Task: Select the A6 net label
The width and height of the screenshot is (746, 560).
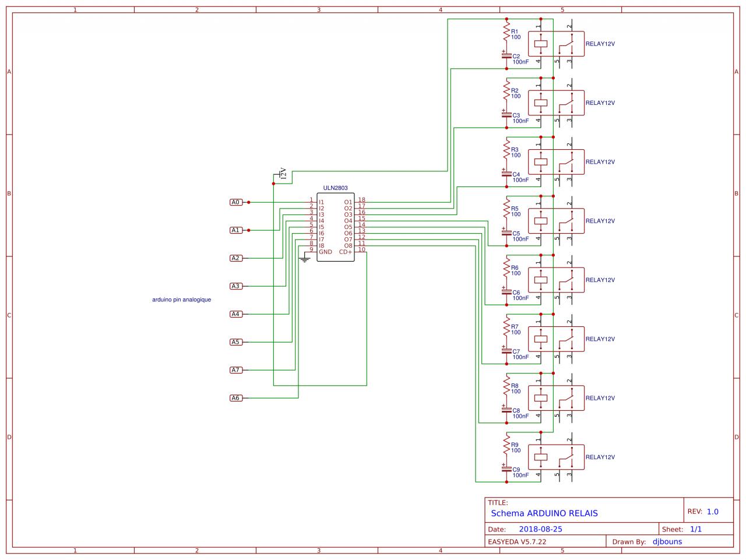Action: point(235,398)
